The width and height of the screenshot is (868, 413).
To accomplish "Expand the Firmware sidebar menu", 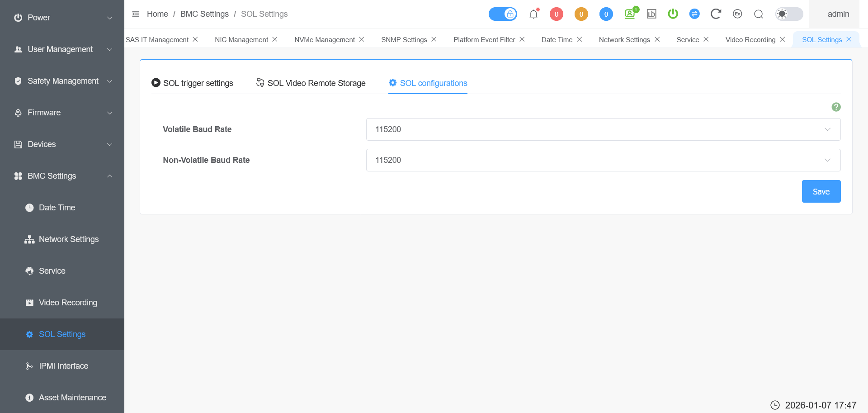I will (x=62, y=113).
